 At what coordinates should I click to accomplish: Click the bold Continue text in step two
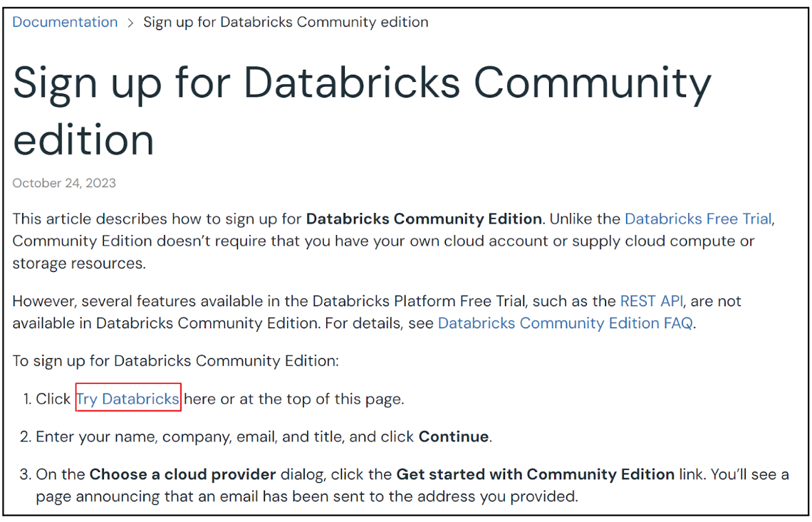453,436
